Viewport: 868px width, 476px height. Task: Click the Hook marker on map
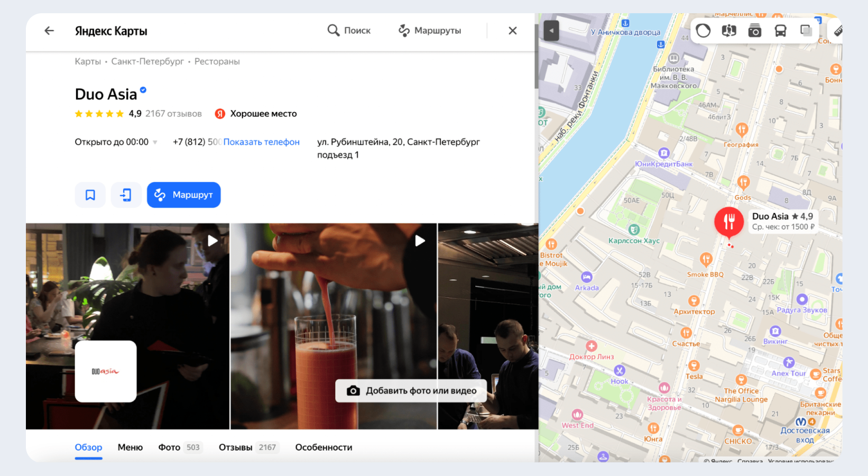click(x=620, y=371)
